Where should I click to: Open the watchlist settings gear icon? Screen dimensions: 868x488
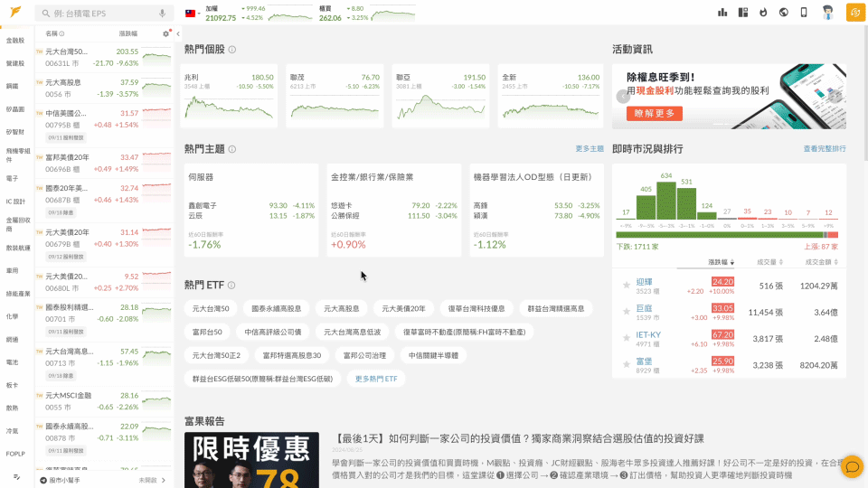tap(165, 33)
